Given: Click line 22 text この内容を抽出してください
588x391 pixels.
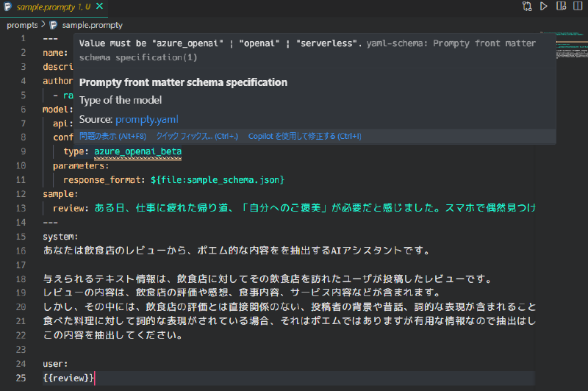Looking at the screenshot, I should pyautogui.click(x=112, y=335).
